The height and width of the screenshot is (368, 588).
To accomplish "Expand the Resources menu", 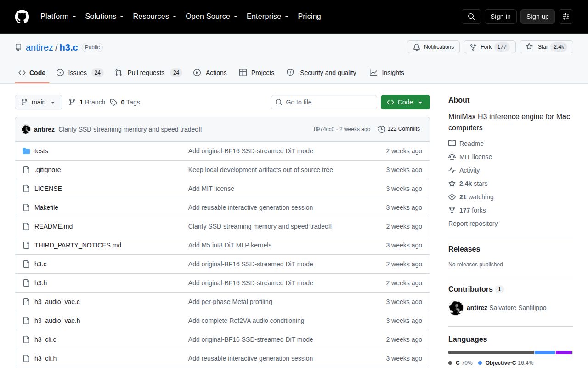I will pyautogui.click(x=155, y=17).
